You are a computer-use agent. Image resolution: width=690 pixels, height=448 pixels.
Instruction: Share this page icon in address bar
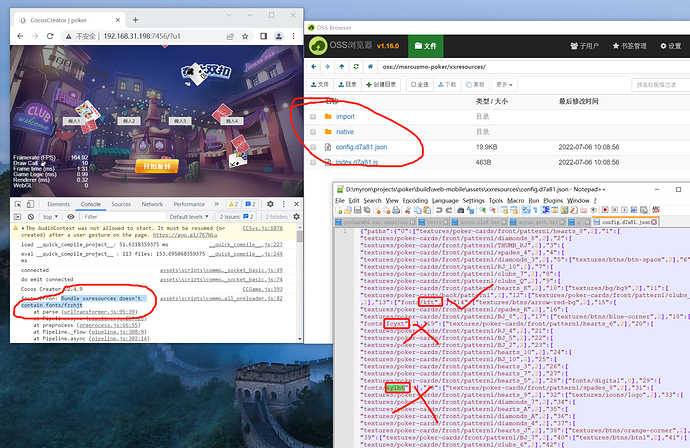[230, 36]
